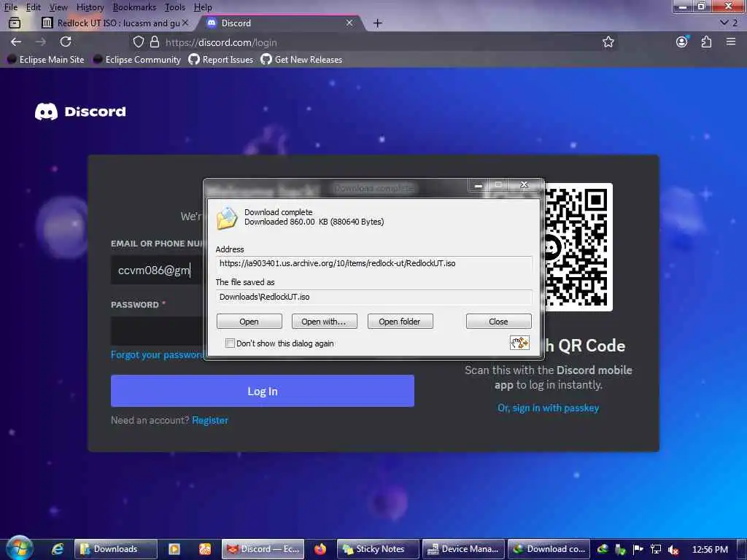Switch to Download complete taskbar button

coord(549,549)
